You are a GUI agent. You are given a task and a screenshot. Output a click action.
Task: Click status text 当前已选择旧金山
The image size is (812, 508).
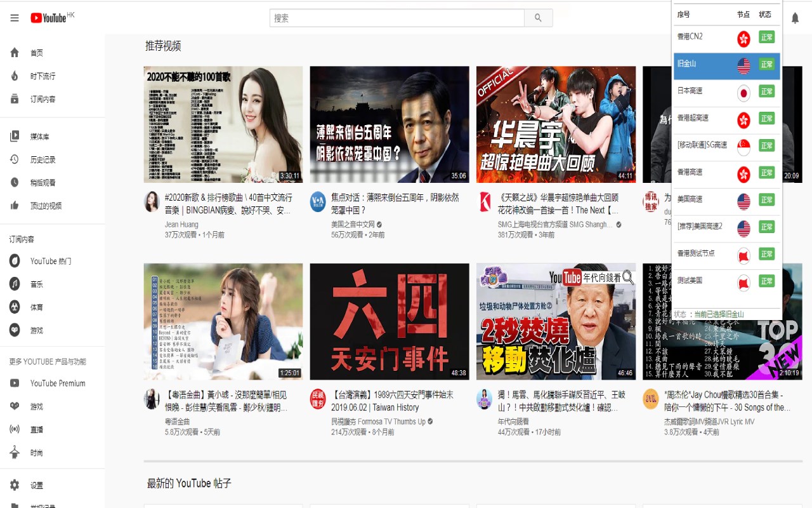click(719, 314)
